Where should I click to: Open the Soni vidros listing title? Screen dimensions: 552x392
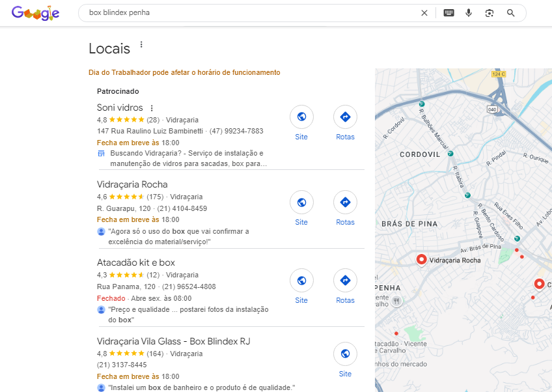pyautogui.click(x=120, y=107)
